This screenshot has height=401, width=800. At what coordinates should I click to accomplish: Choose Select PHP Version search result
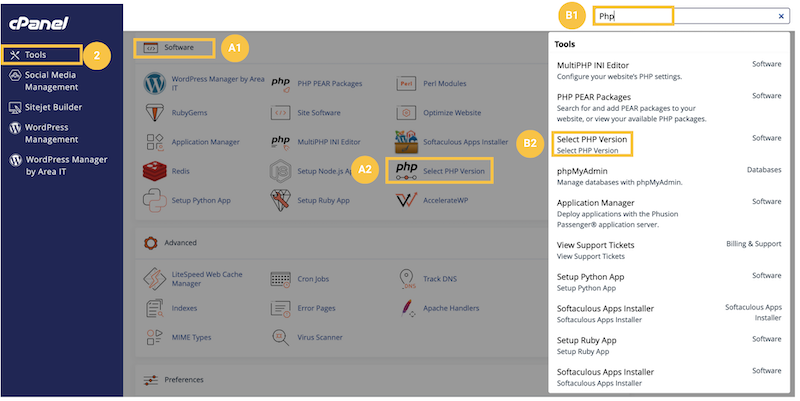pos(593,138)
